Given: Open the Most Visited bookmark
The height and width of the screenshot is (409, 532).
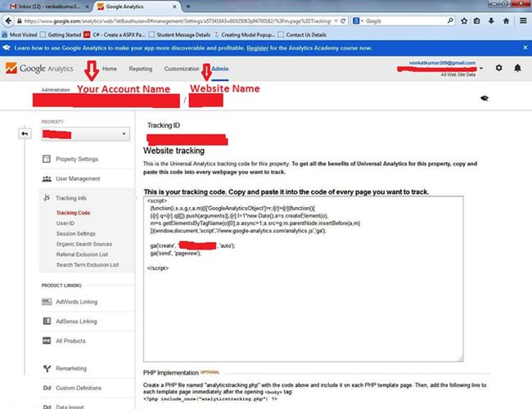Looking at the screenshot, I should point(20,34).
